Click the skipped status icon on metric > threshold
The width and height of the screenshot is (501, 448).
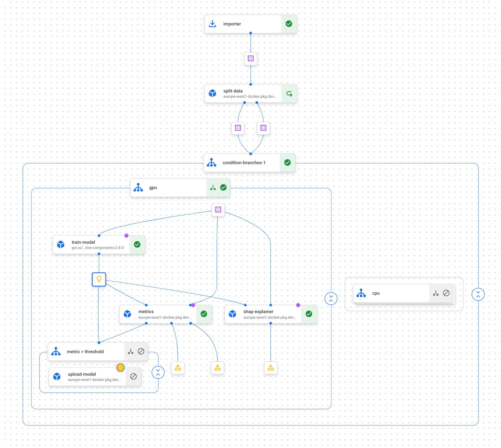(141, 351)
